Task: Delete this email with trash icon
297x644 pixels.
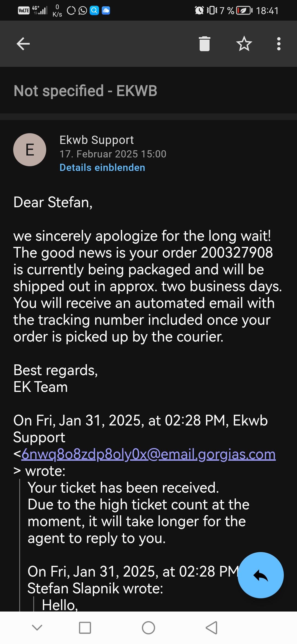Action: (x=204, y=44)
